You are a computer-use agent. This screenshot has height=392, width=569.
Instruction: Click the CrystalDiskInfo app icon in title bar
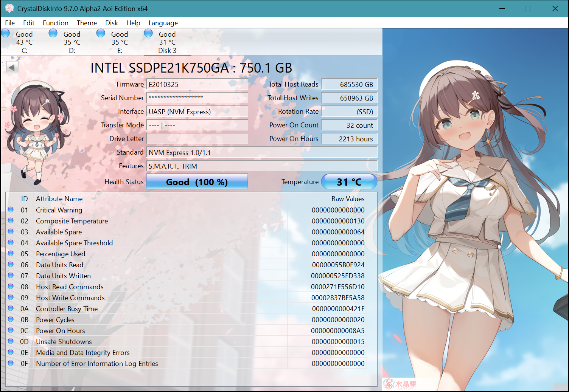click(x=9, y=8)
